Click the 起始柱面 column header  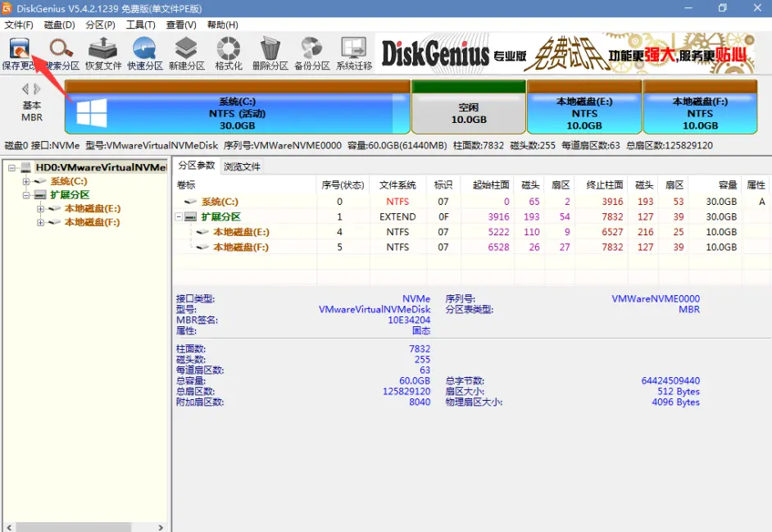(488, 185)
